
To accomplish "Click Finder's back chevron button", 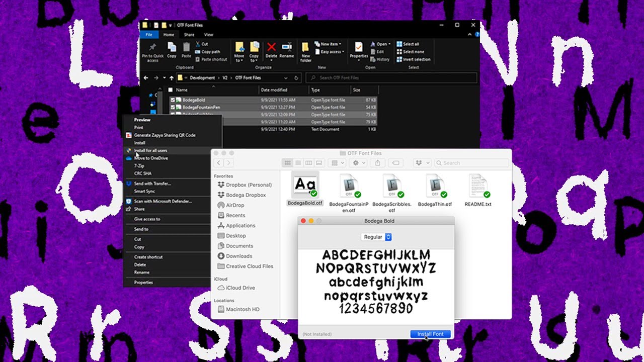I will click(219, 163).
